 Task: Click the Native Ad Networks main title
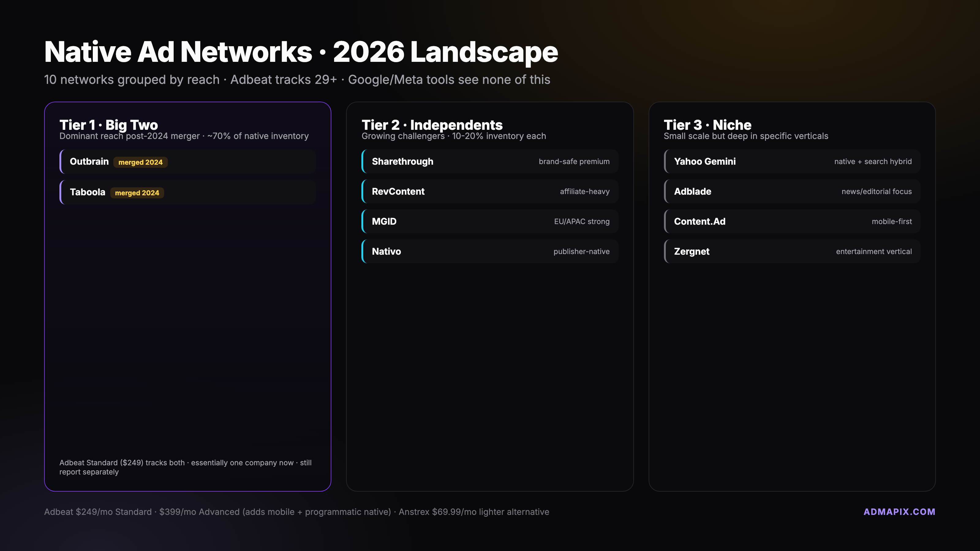[301, 52]
